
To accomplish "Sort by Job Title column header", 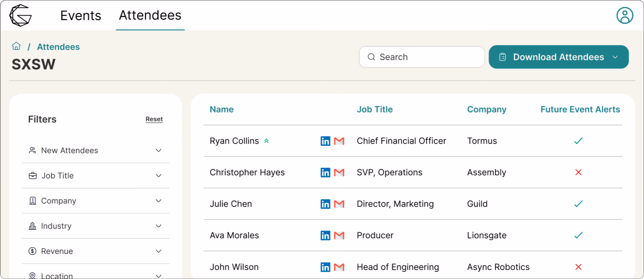I will [375, 110].
